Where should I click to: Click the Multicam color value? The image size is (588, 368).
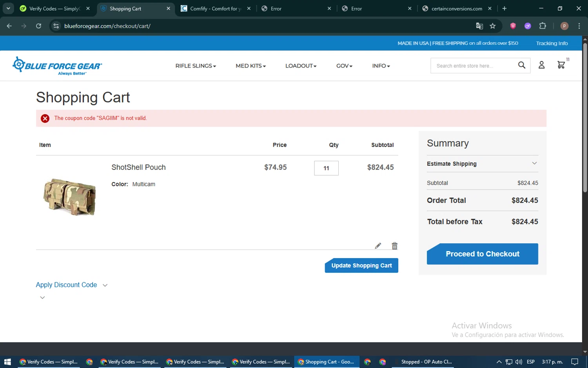tap(144, 184)
